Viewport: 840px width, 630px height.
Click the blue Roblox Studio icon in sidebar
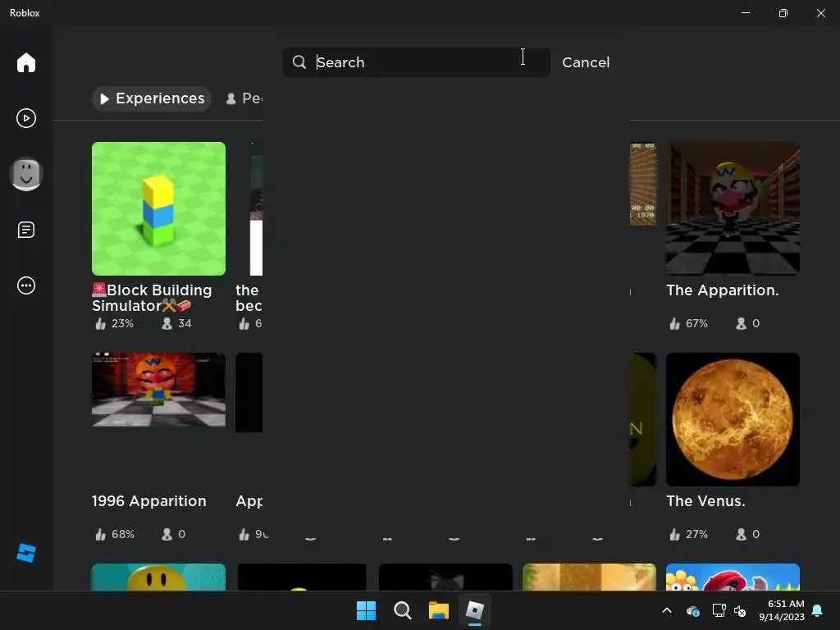(25, 553)
